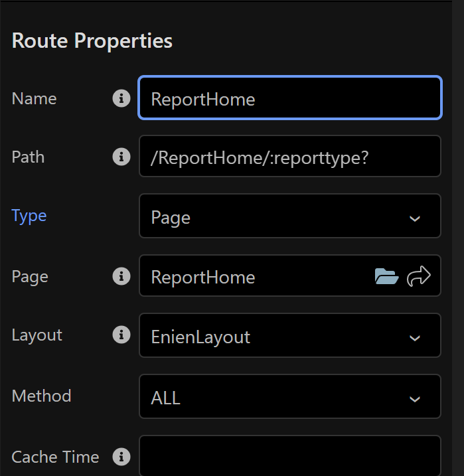Show the Cache Time info tooltip
This screenshot has height=476, width=464.
coord(121,457)
